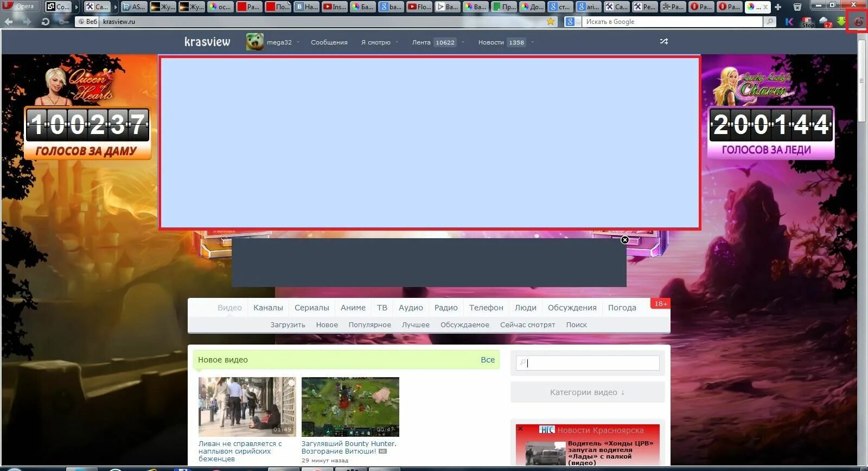Open the Аудио section
Viewport: 868px width, 471px height.
[411, 308]
